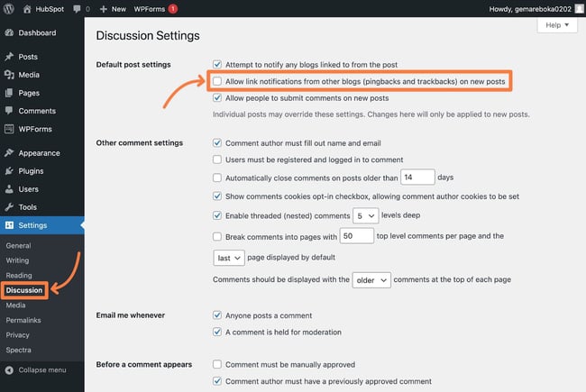
Task: Check Users must be registered and logged in
Action: 217,160
